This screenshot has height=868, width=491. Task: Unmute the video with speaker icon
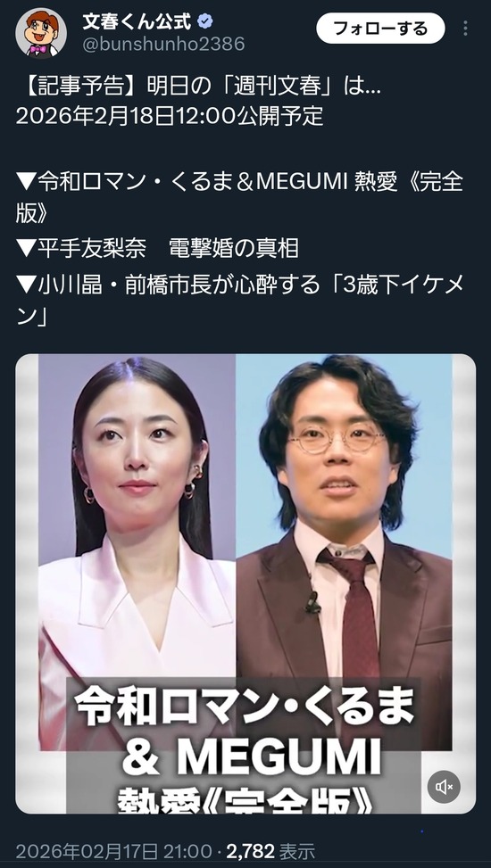click(x=444, y=786)
